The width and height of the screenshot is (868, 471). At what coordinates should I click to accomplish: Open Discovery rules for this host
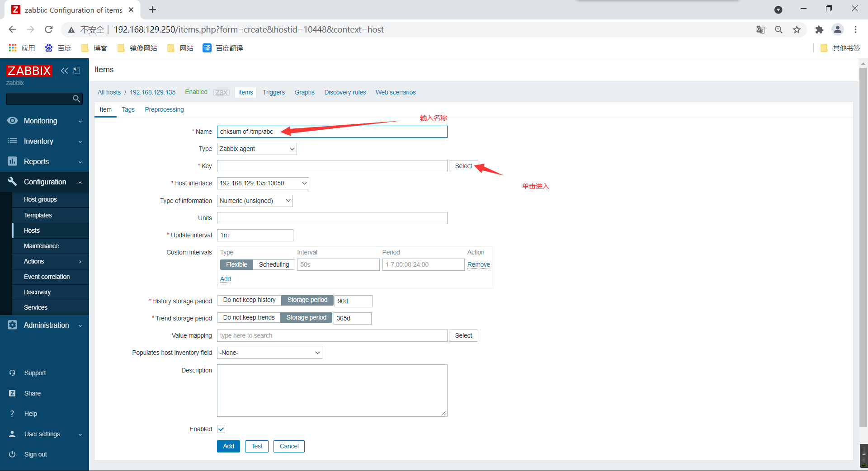[345, 92]
